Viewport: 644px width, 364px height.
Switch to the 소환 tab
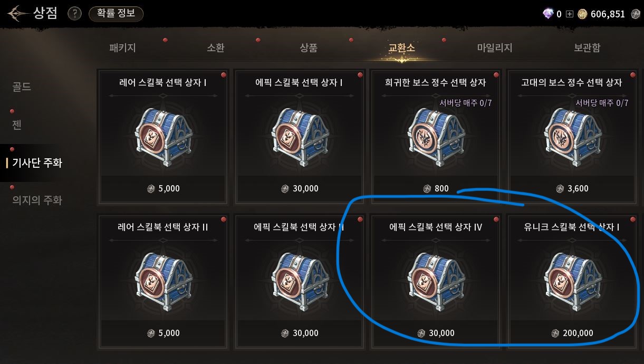tap(216, 47)
